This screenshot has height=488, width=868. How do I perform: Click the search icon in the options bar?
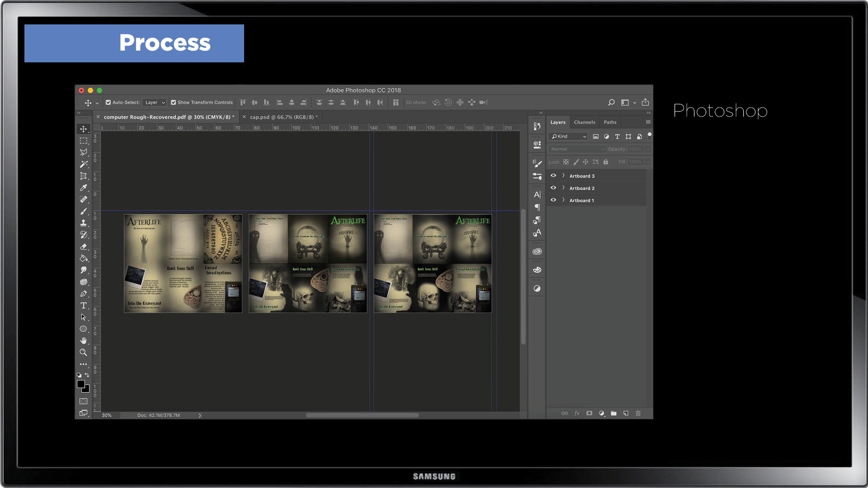click(x=611, y=103)
